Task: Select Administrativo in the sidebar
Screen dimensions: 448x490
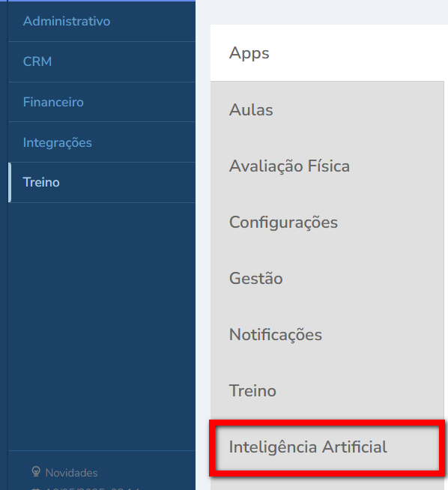Action: 67,21
